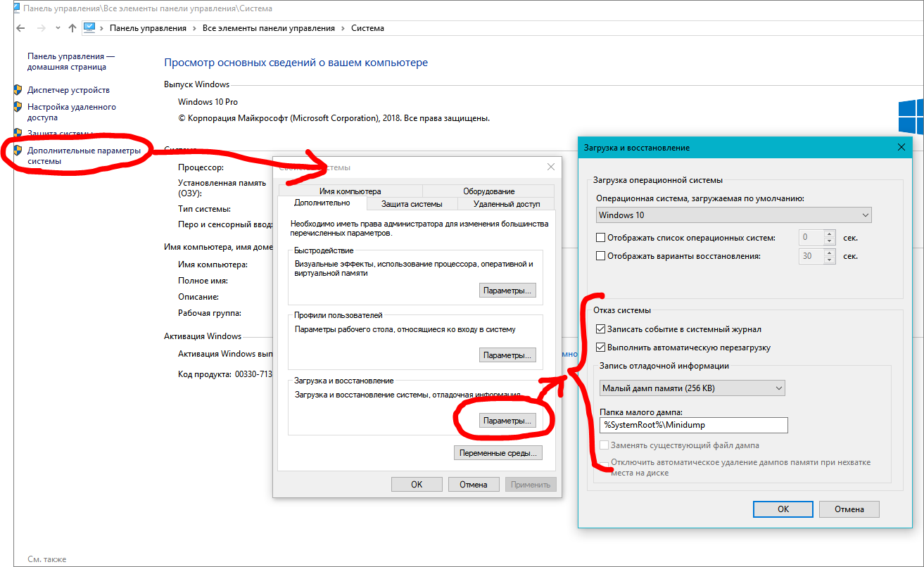Click Панель управления breadcrumb in address bar
Image resolution: width=924 pixels, height=567 pixels.
tap(148, 28)
